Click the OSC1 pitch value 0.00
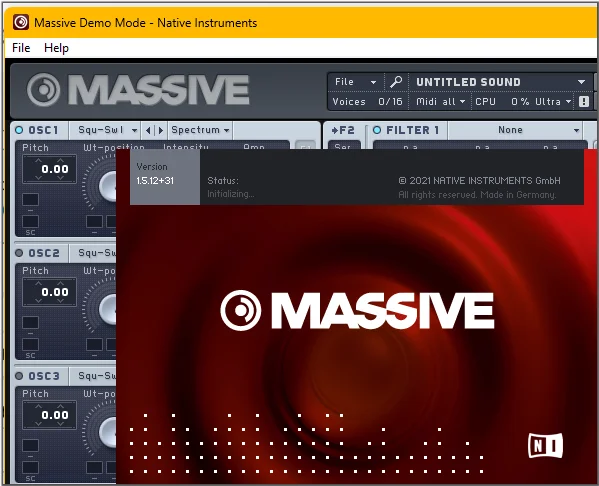 coord(55,169)
